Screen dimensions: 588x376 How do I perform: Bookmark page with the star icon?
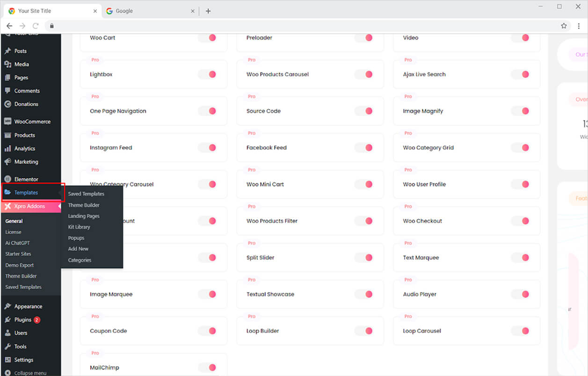click(564, 26)
